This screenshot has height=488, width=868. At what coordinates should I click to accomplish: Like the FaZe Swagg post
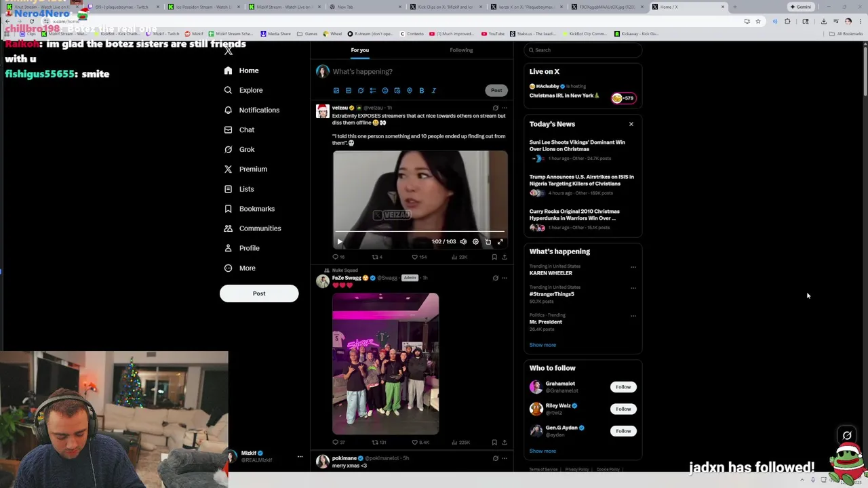(421, 443)
